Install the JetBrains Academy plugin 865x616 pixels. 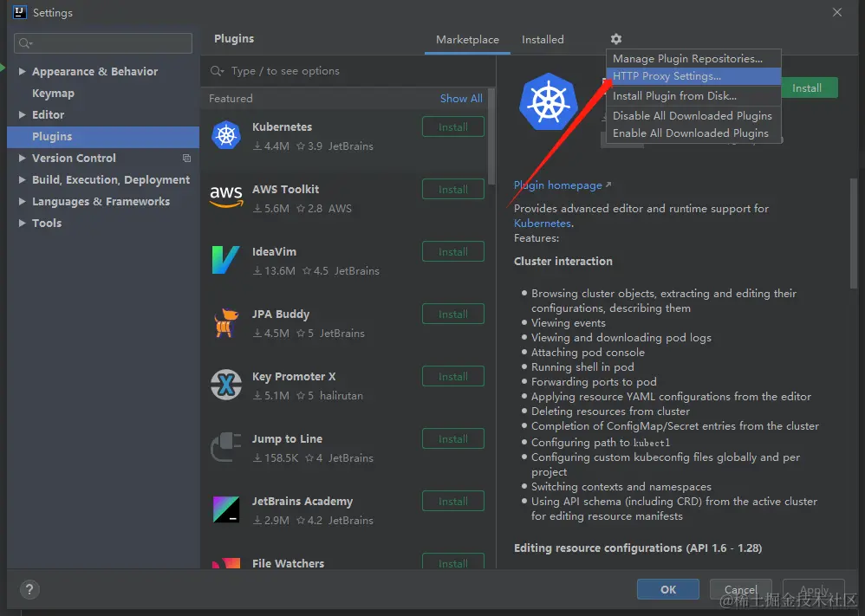click(x=453, y=501)
